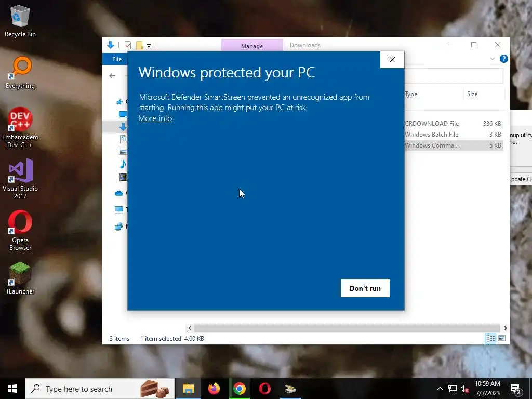Close the Downloads Explorer window
This screenshot has height=399, width=532.
497,45
